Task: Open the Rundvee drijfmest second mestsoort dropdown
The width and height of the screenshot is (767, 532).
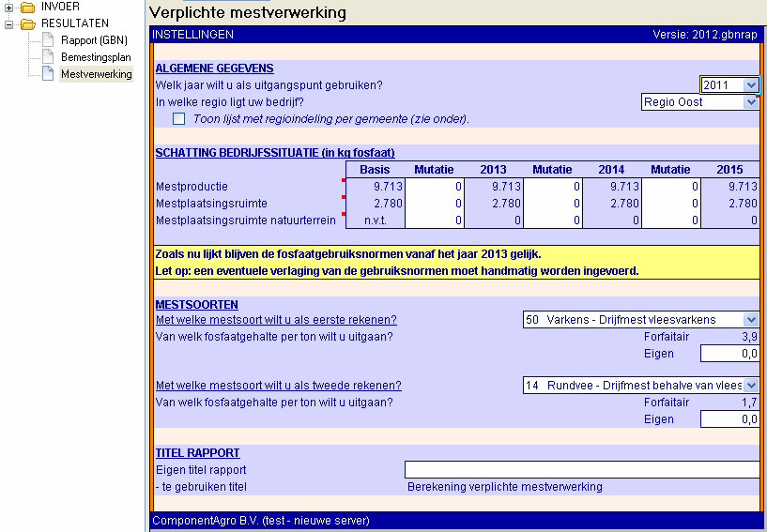Action: coord(750,386)
